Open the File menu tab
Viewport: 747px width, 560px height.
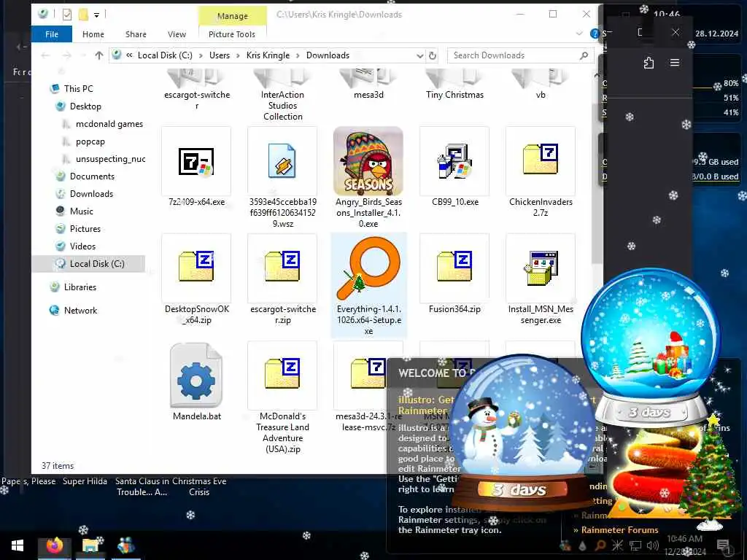click(52, 34)
